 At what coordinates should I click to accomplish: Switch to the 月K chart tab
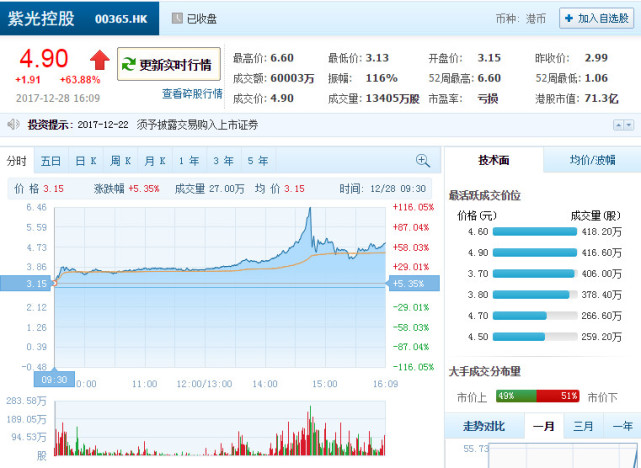coord(155,161)
